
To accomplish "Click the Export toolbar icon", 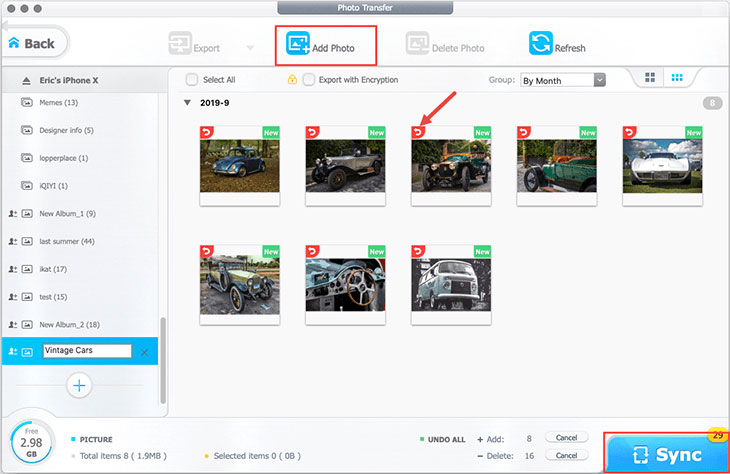I will (180, 43).
